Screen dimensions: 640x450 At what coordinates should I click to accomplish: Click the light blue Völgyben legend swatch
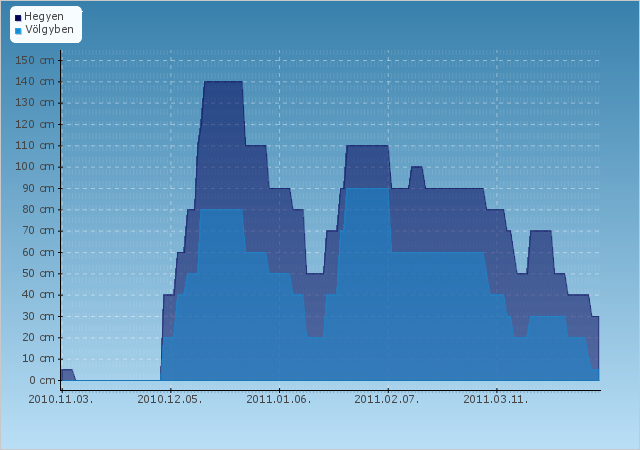(18, 31)
